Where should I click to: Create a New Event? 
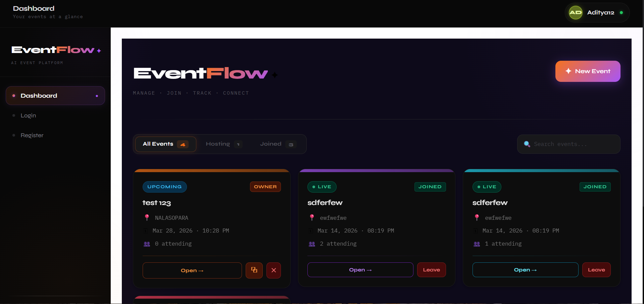(588, 71)
